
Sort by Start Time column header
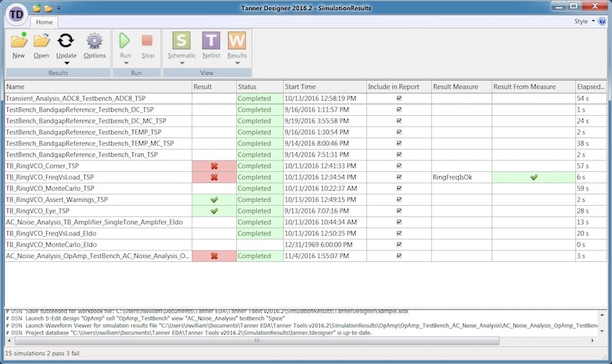click(x=325, y=87)
